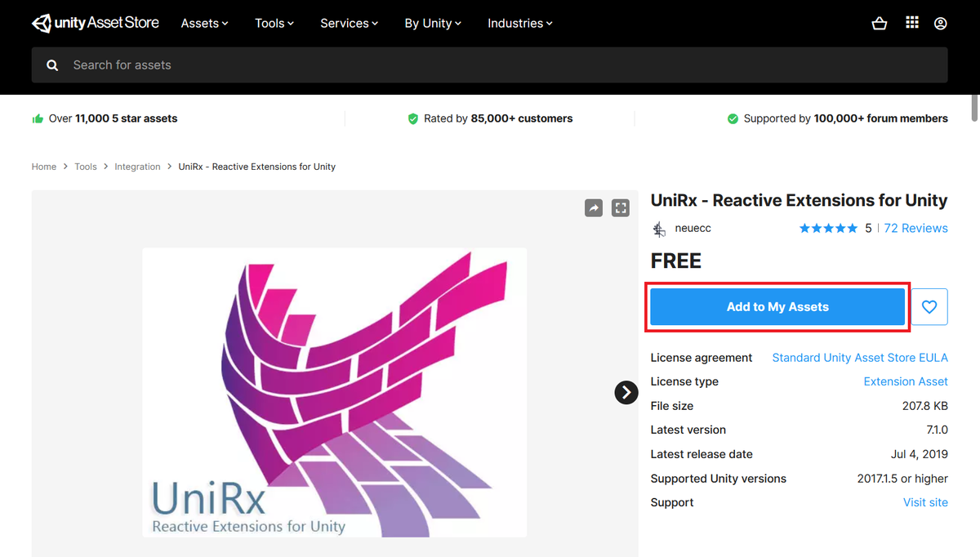Go to Integration breadcrumb

point(137,167)
